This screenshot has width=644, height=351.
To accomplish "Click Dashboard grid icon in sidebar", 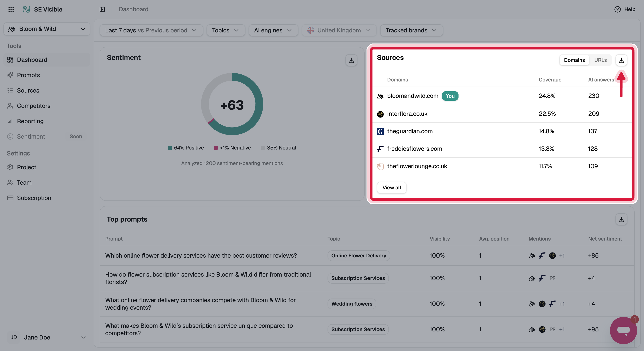I will coord(10,59).
